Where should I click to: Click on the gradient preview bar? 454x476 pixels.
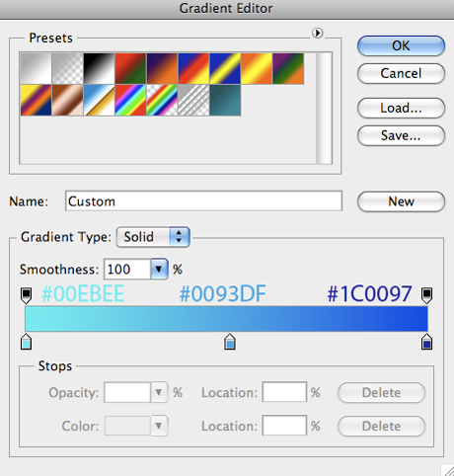pyautogui.click(x=226, y=319)
